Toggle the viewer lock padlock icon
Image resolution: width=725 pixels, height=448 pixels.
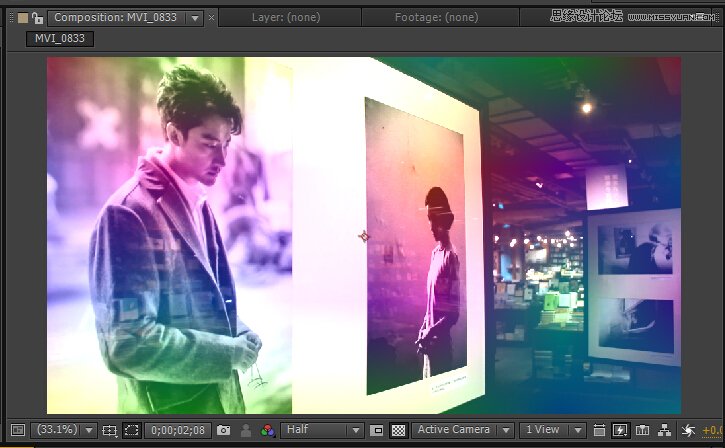pos(38,18)
